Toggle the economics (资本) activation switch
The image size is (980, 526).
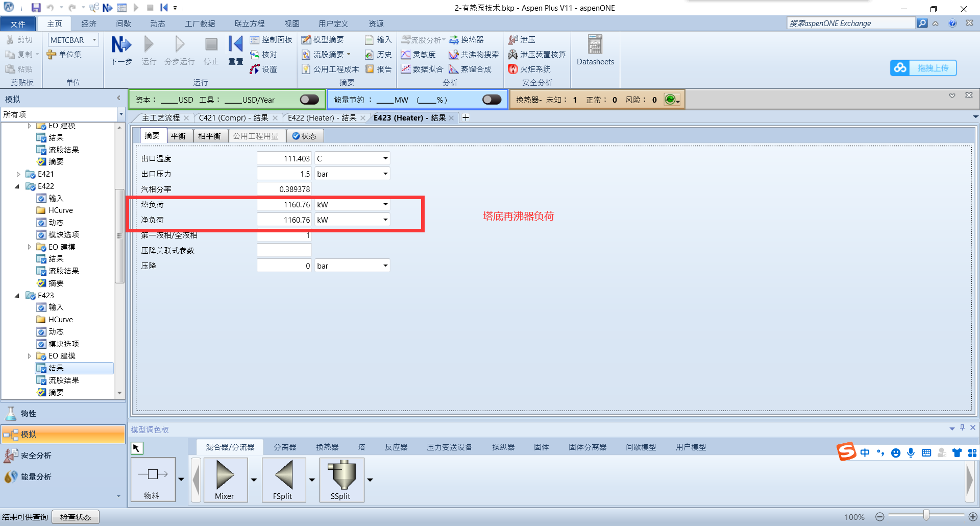point(309,100)
